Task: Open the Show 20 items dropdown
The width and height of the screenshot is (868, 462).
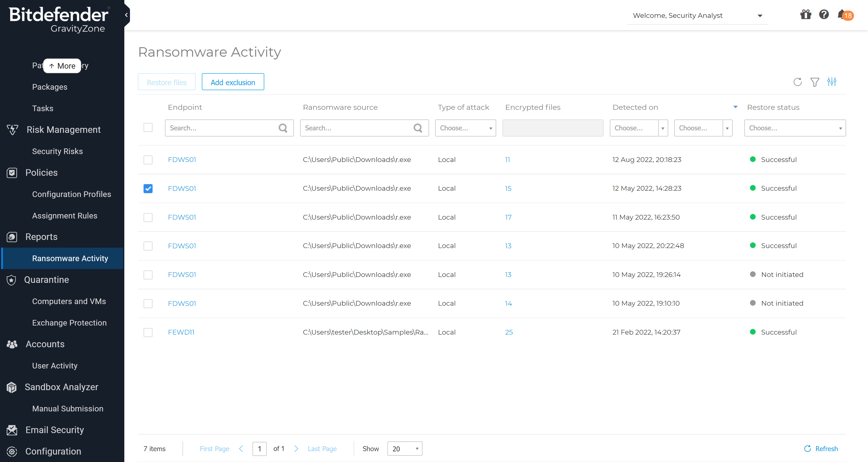Action: tap(405, 448)
